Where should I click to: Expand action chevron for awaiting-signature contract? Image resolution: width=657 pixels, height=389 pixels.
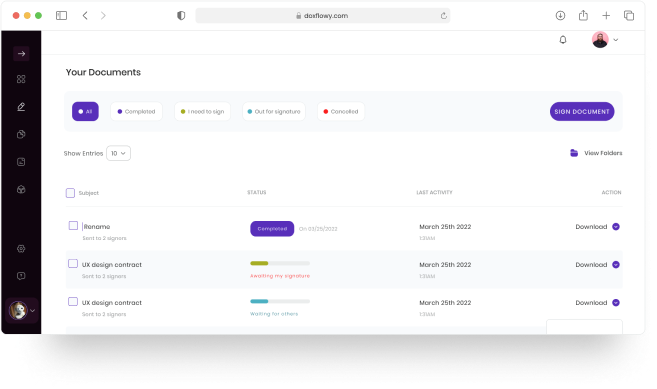coord(616,265)
